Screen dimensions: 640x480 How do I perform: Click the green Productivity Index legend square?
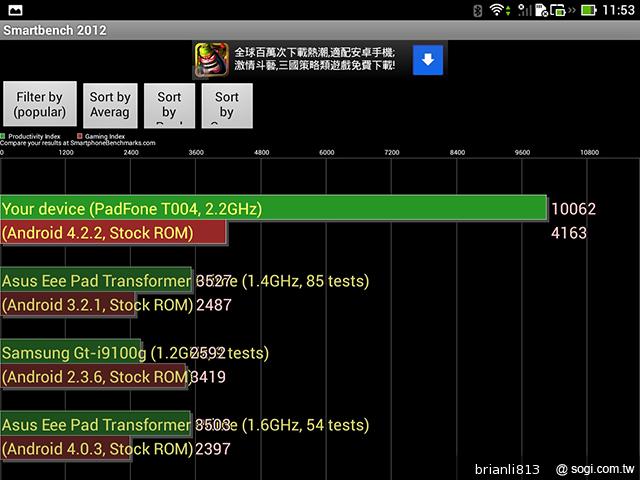2,136
